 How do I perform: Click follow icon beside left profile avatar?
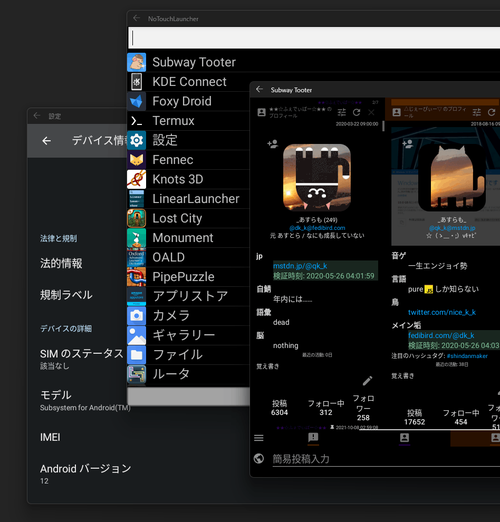[x=273, y=144]
